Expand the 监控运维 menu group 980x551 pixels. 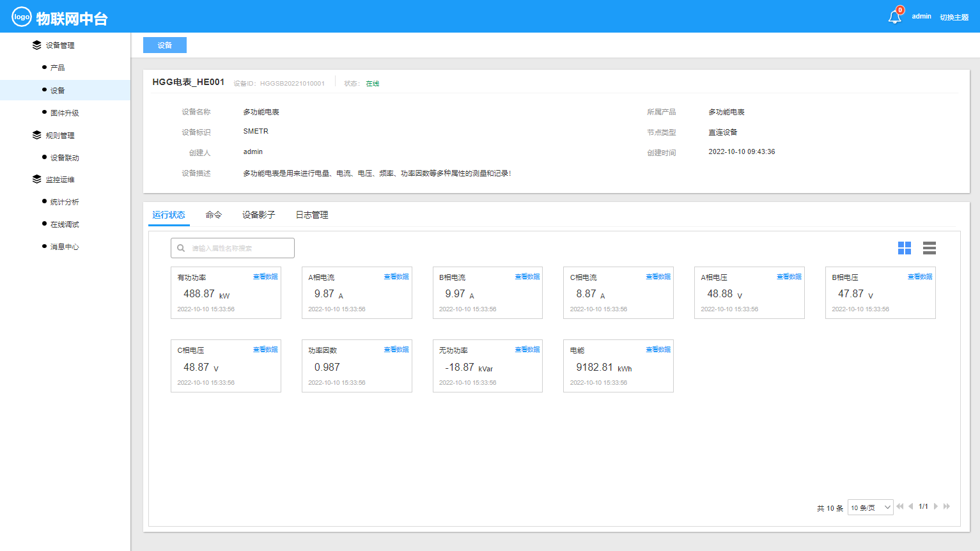coord(59,180)
